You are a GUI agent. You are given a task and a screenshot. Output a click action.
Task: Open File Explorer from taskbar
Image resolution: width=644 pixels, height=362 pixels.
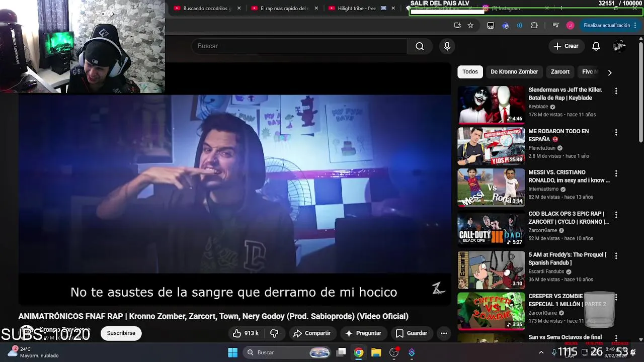pyautogui.click(x=376, y=352)
